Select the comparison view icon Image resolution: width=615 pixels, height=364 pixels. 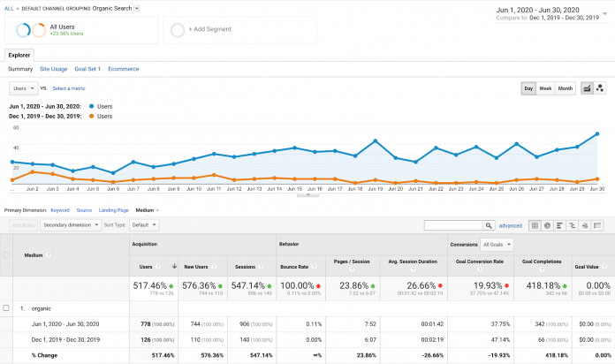[x=573, y=225]
